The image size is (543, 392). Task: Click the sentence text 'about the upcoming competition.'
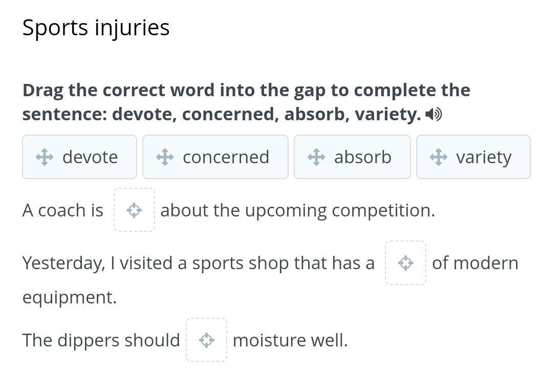(297, 210)
